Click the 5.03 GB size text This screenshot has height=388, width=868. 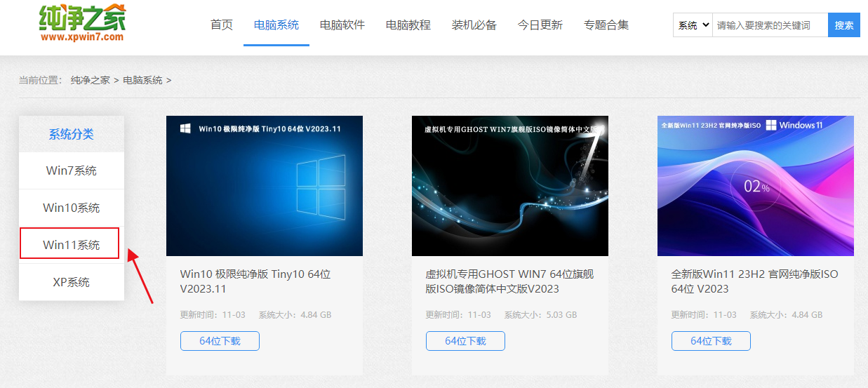(x=561, y=315)
